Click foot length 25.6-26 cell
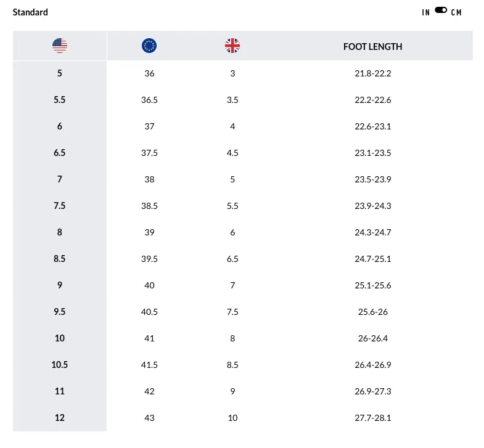This screenshot has width=484, height=448. click(x=373, y=312)
